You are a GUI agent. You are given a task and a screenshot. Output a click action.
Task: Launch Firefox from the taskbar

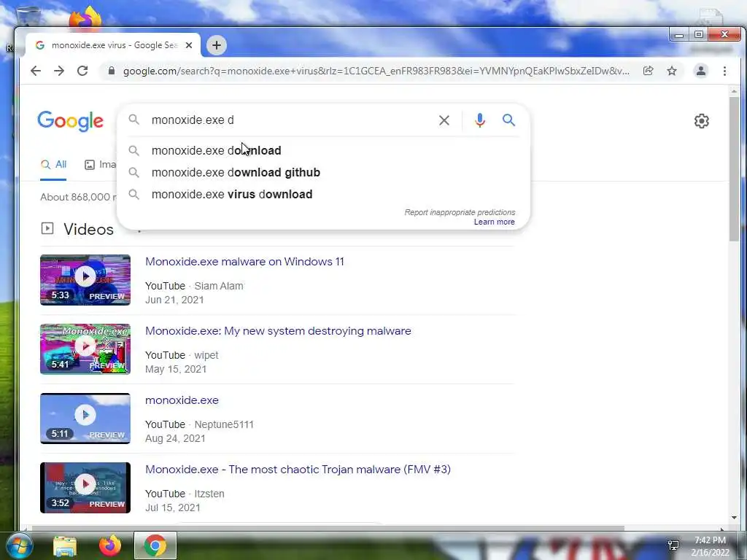tap(110, 545)
